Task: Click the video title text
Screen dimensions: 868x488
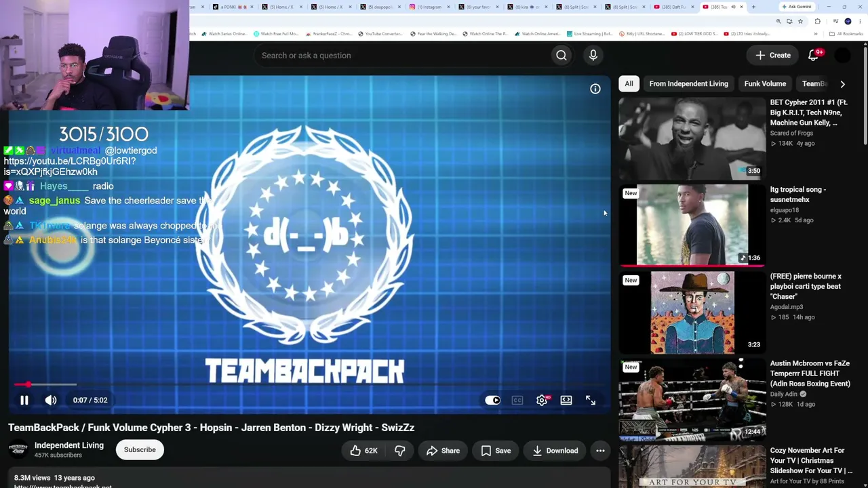Action: point(211,428)
